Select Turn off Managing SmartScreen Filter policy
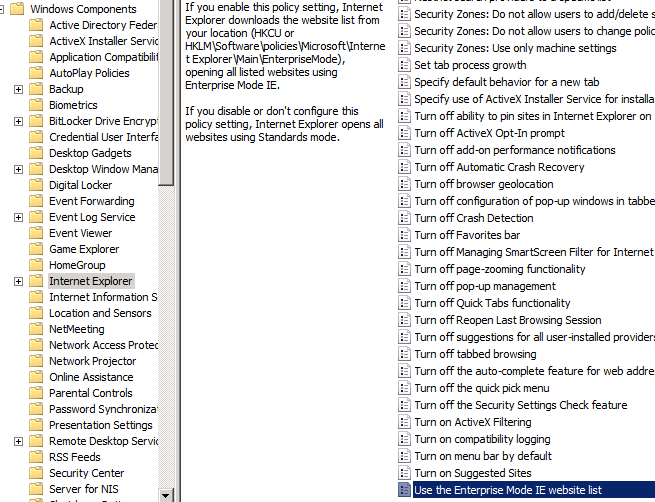 pos(534,252)
